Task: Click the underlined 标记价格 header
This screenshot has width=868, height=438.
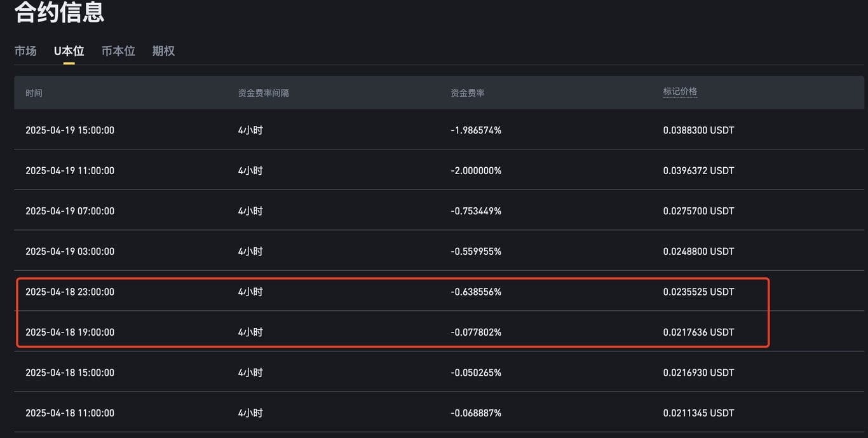Action: coord(680,92)
